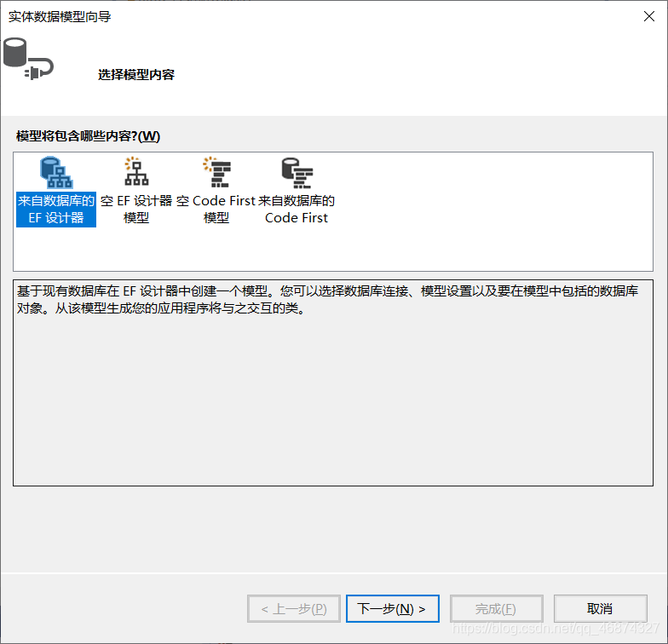
Task: Click the model description text box
Action: tap(333, 382)
